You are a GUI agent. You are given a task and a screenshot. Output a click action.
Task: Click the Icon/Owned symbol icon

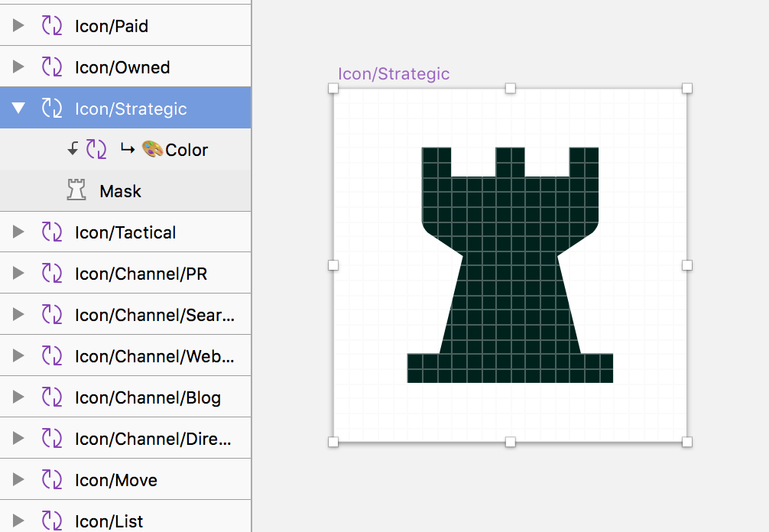(x=52, y=66)
